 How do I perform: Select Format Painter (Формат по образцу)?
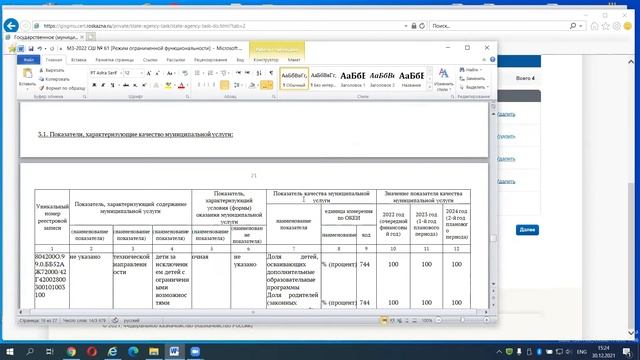(x=62, y=88)
